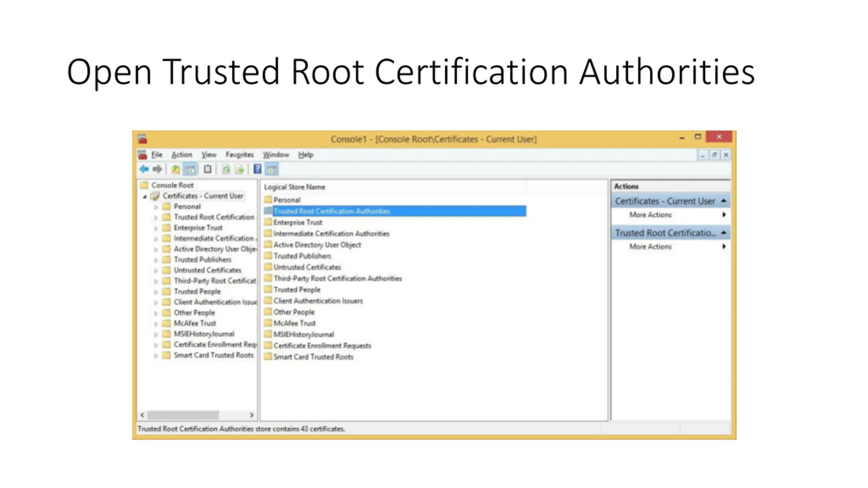Image resolution: width=868 pixels, height=488 pixels.
Task: Expand McAfee Trust node in tree
Action: 156,324
